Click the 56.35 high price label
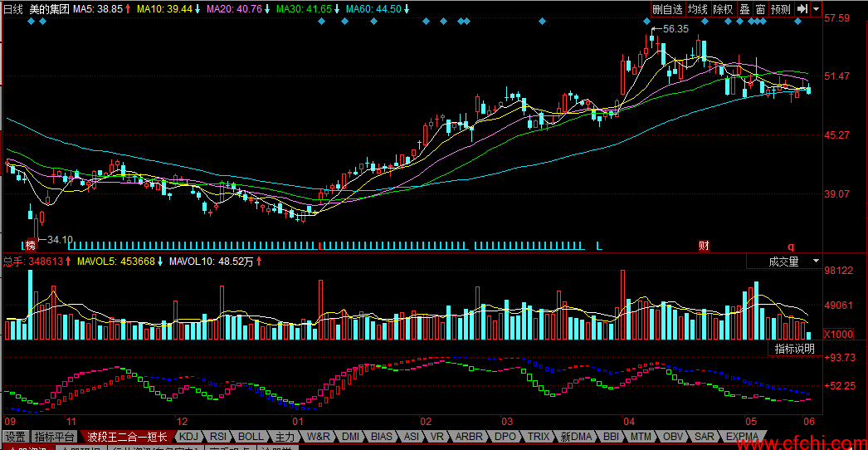 click(675, 29)
